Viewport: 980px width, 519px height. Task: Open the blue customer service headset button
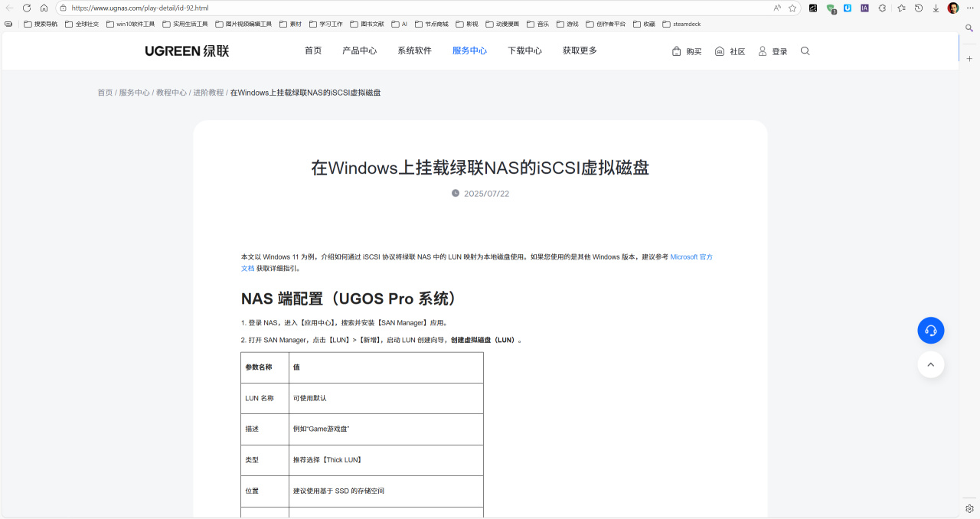point(930,331)
